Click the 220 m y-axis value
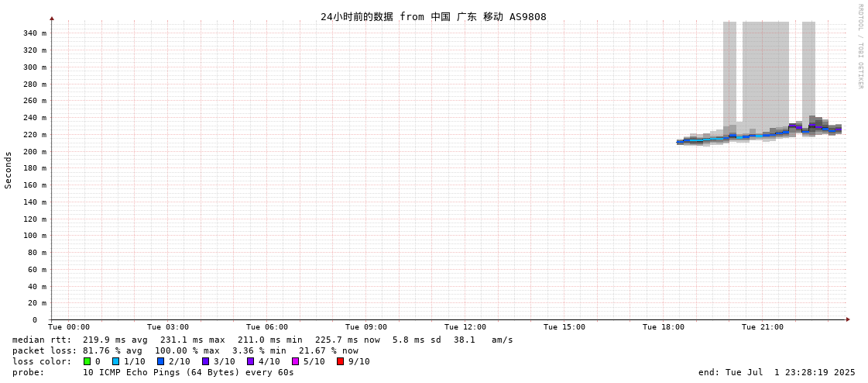Viewport: 868px width, 383px height. tap(35, 135)
